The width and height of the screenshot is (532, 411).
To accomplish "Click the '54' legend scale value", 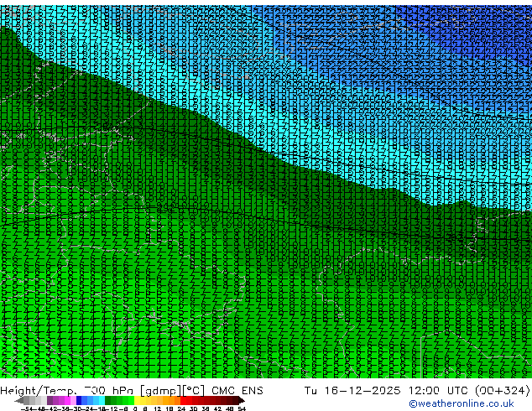I will (x=242, y=408).
